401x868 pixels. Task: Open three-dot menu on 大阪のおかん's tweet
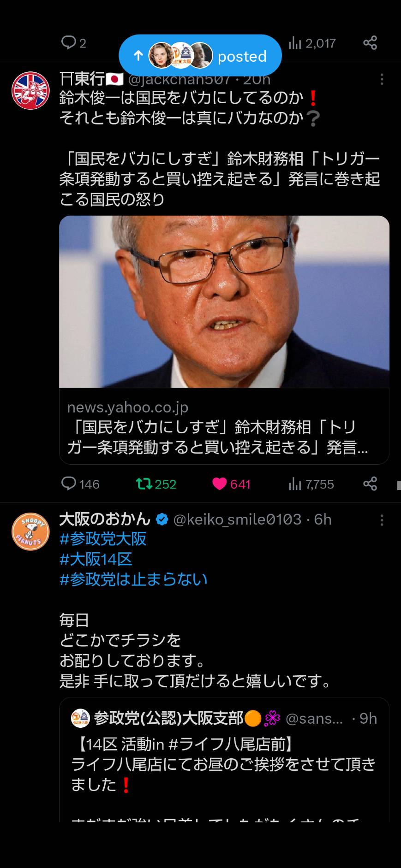382,520
